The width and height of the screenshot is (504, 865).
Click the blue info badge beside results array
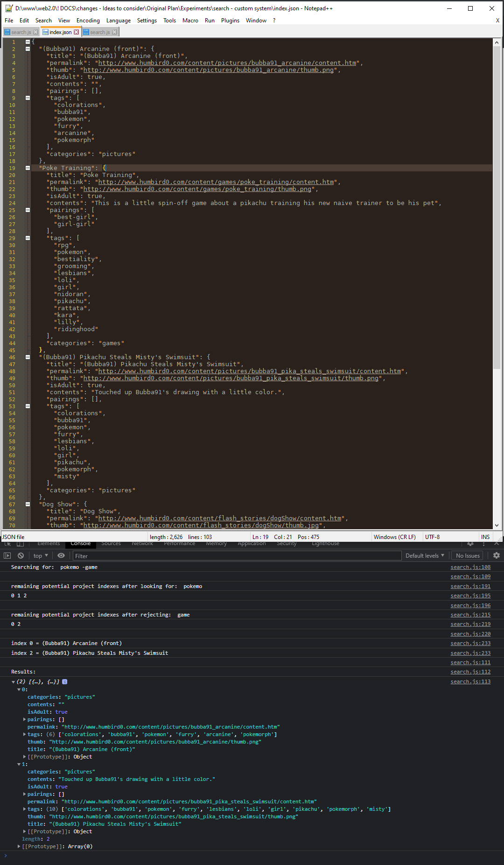(x=64, y=682)
